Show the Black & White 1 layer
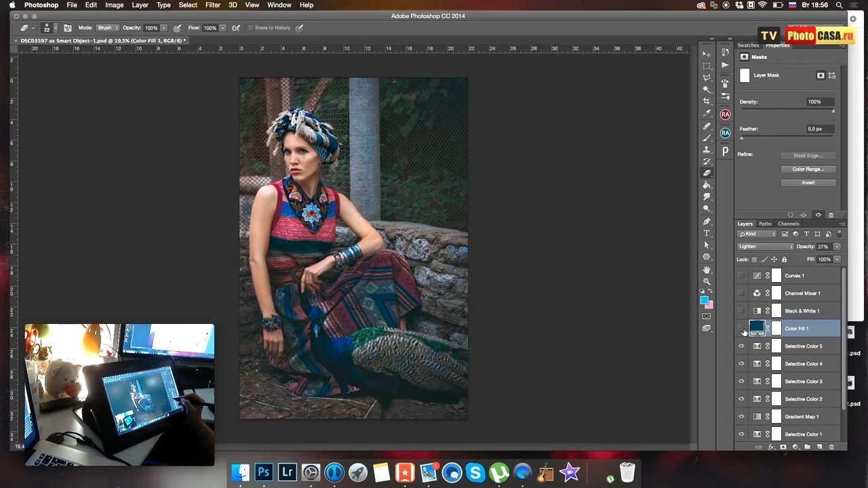868x488 pixels. pyautogui.click(x=741, y=311)
